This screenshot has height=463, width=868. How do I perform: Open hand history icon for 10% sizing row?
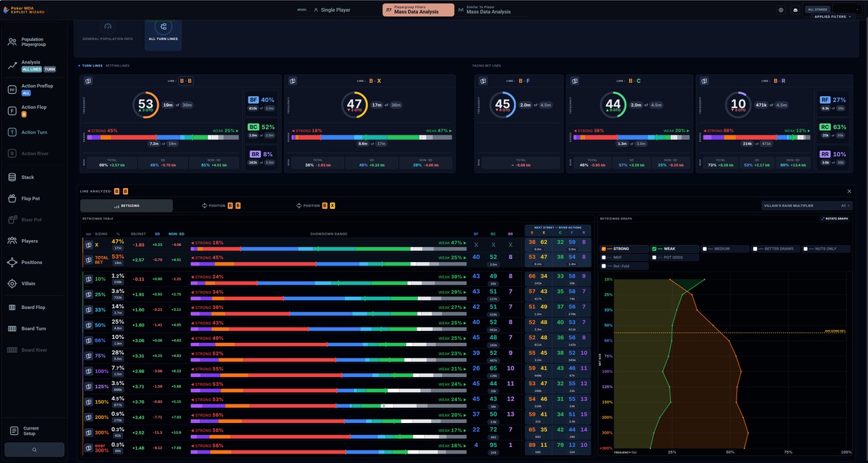pos(87,279)
